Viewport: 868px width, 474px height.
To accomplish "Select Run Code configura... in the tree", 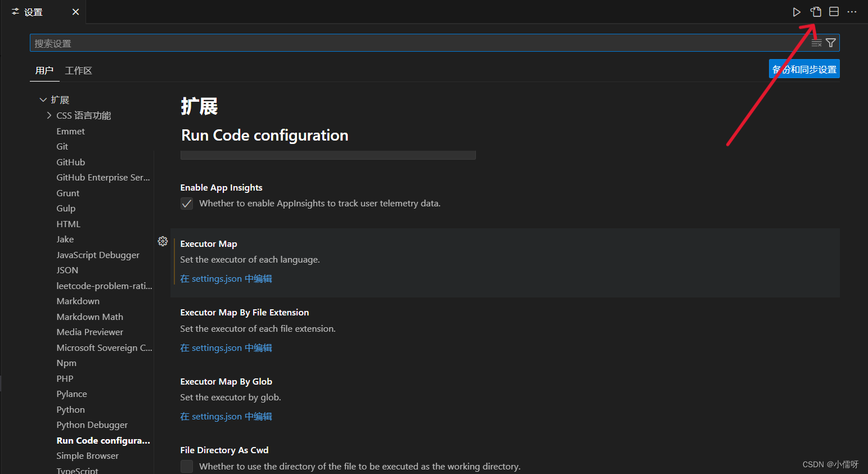I will [103, 440].
